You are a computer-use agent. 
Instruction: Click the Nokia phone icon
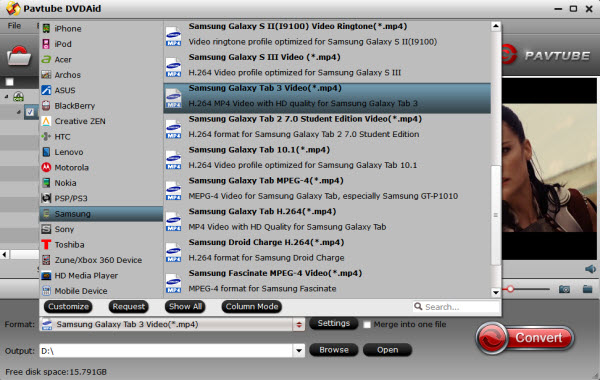pos(46,183)
